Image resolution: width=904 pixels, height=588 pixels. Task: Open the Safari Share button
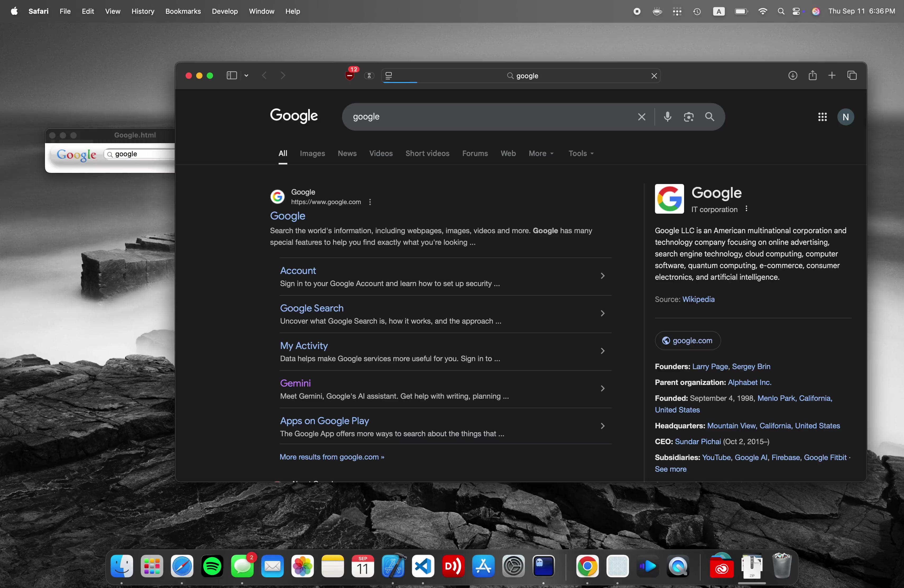(x=813, y=75)
